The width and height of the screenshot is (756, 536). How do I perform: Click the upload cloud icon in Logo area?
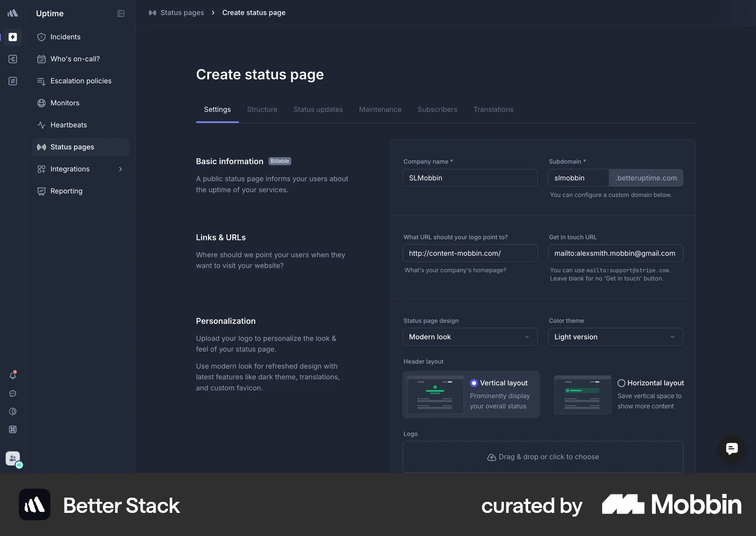[491, 457]
